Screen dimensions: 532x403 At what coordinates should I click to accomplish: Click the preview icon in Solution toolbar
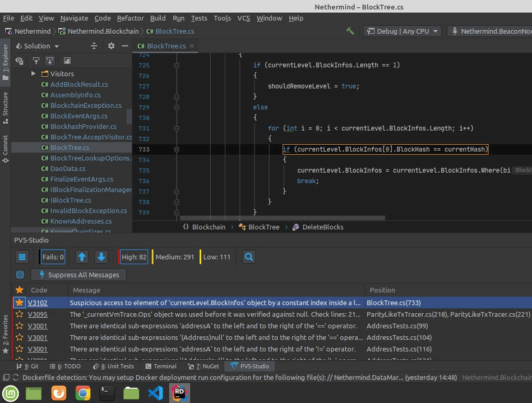67,61
